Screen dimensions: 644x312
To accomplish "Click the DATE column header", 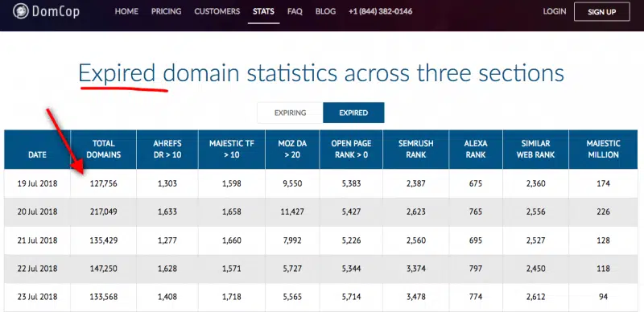I will pyautogui.click(x=37, y=150).
